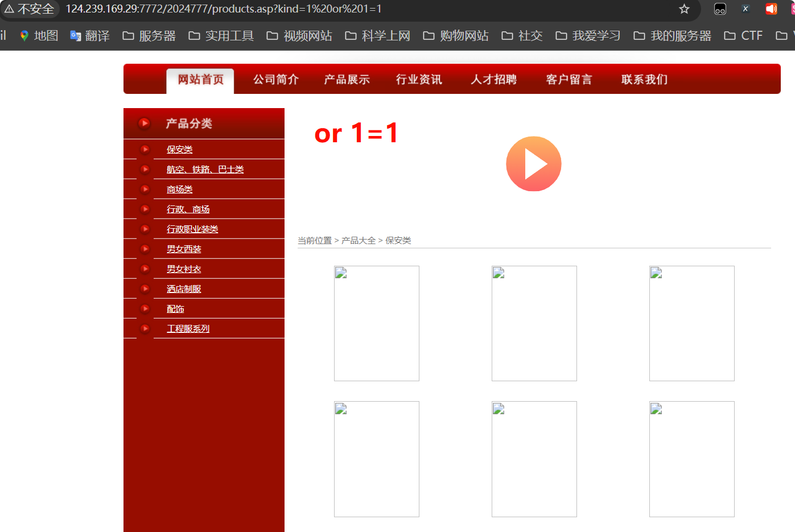Expand the 实用工具 bookmark folder
The height and width of the screenshot is (532, 795).
[221, 36]
